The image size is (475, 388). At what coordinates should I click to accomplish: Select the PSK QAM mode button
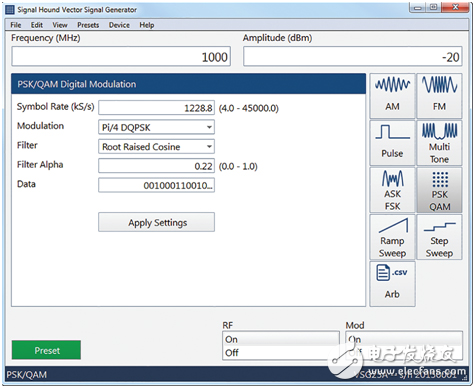pyautogui.click(x=439, y=190)
